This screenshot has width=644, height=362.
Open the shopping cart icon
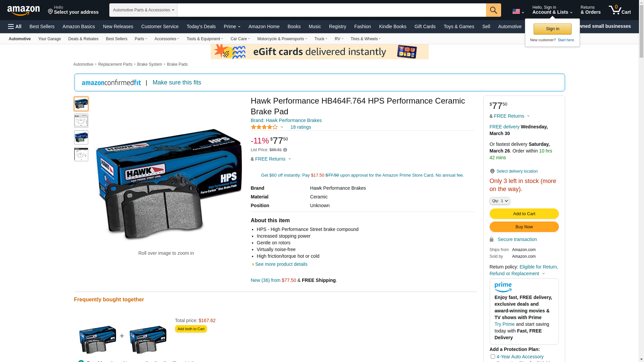pyautogui.click(x=620, y=10)
